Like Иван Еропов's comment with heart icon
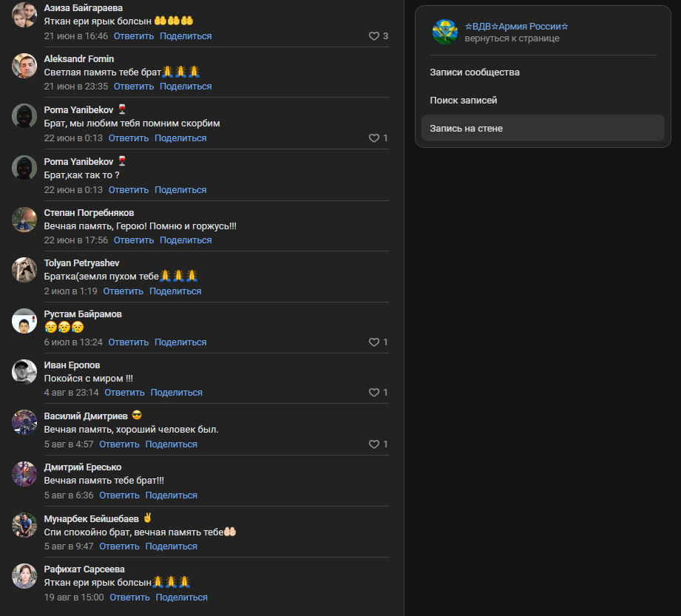 click(374, 393)
